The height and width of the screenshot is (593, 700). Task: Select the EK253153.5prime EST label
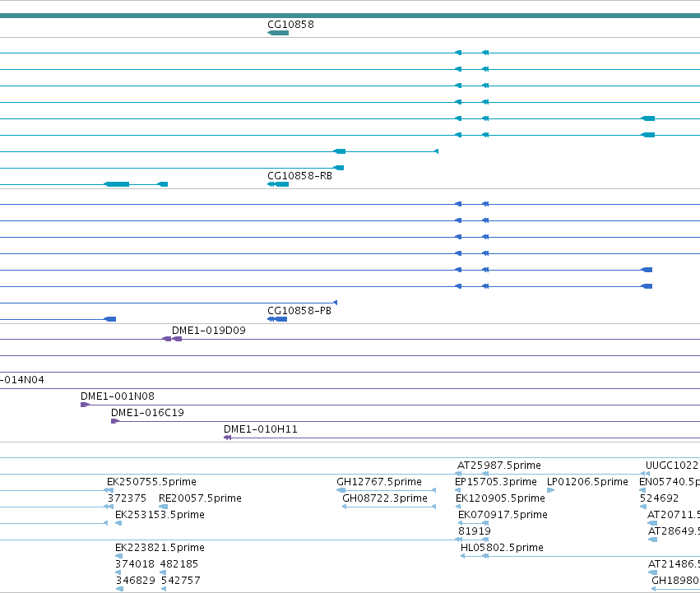coord(160,515)
